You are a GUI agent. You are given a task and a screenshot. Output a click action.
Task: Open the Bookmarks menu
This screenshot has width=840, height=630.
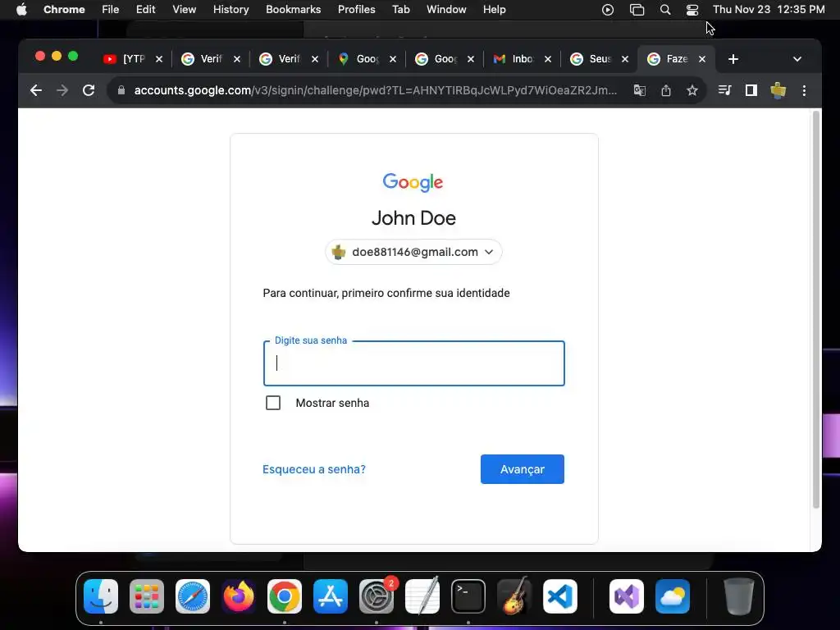pos(293,10)
